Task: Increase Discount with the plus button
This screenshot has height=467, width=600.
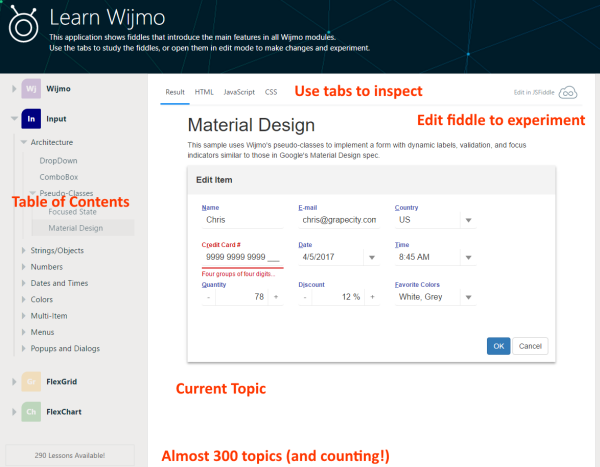Action: [372, 297]
